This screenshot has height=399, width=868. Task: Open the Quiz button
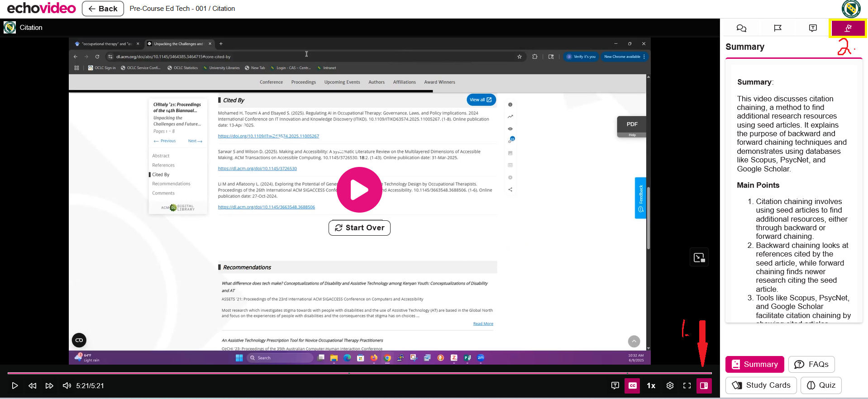tap(821, 385)
